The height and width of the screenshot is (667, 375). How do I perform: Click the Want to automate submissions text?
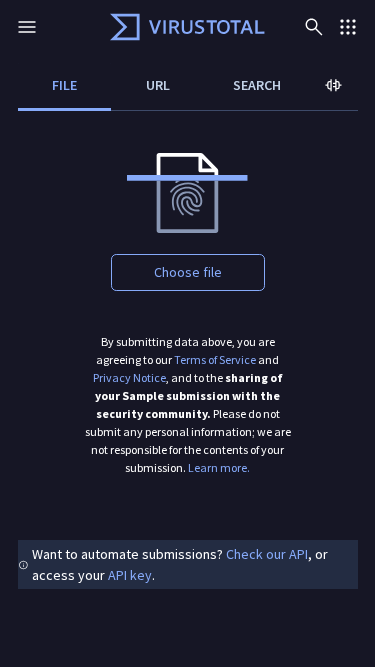click(127, 554)
